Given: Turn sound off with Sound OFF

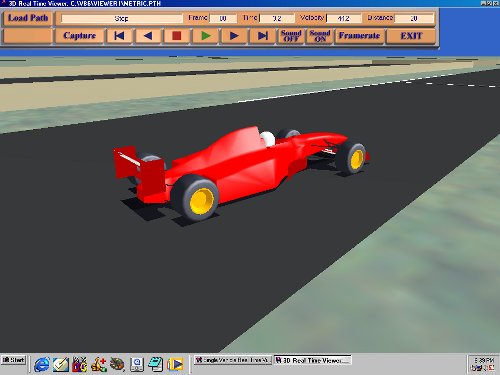Looking at the screenshot, I should [x=291, y=36].
